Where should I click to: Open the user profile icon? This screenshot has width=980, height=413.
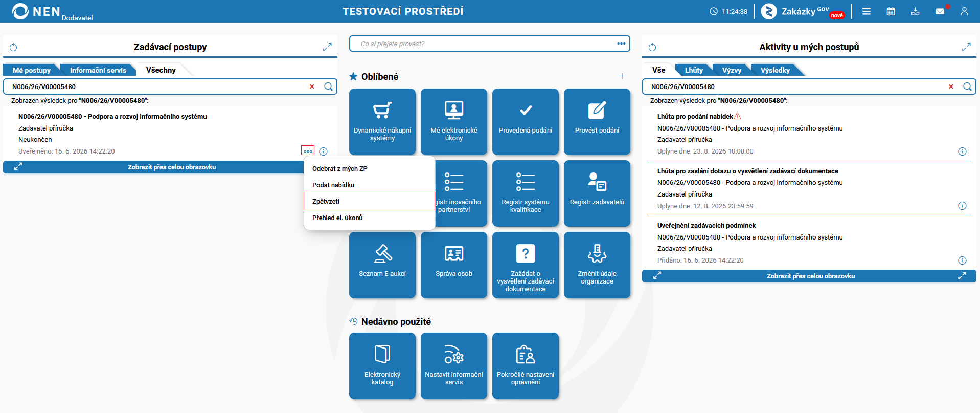(964, 11)
